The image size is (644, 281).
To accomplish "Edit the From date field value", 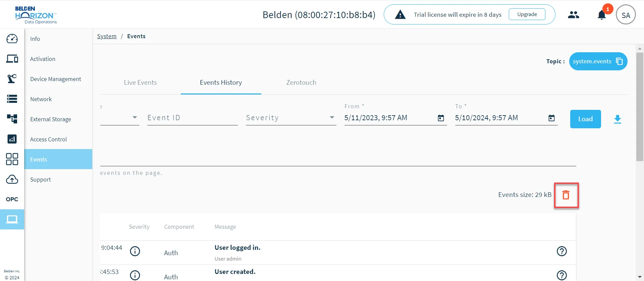I will pyautogui.click(x=389, y=118).
